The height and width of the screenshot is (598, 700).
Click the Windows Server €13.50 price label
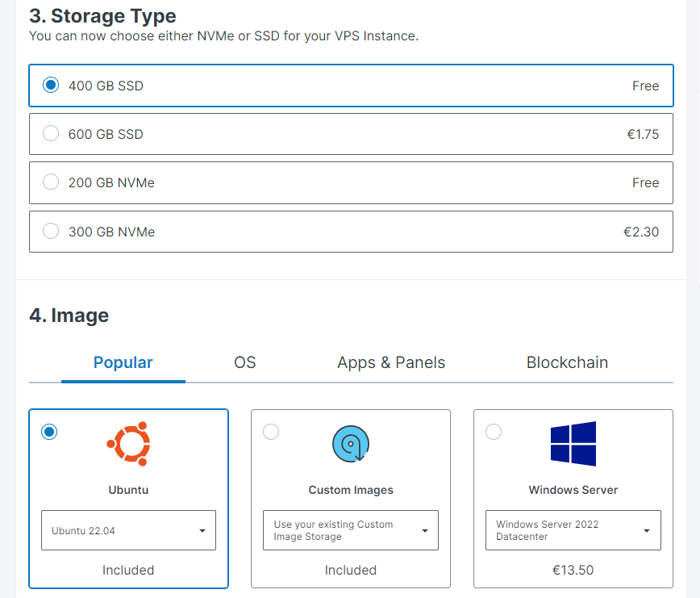(x=573, y=570)
